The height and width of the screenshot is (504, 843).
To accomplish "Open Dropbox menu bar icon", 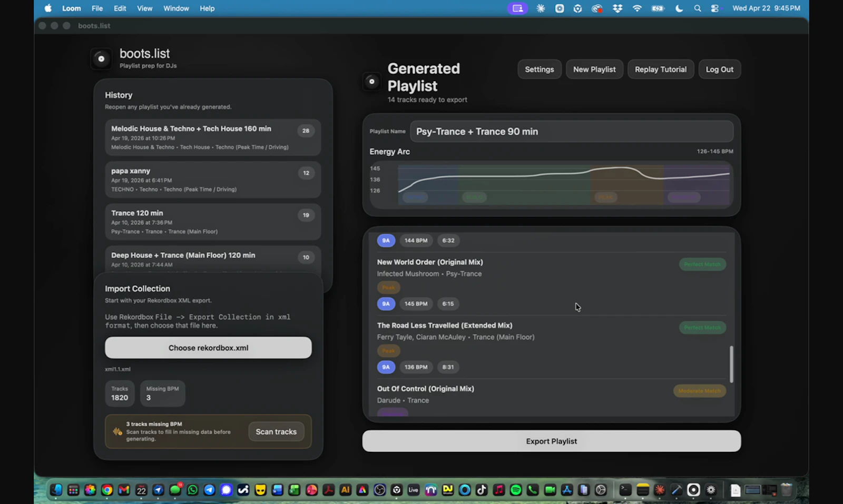I will [617, 8].
